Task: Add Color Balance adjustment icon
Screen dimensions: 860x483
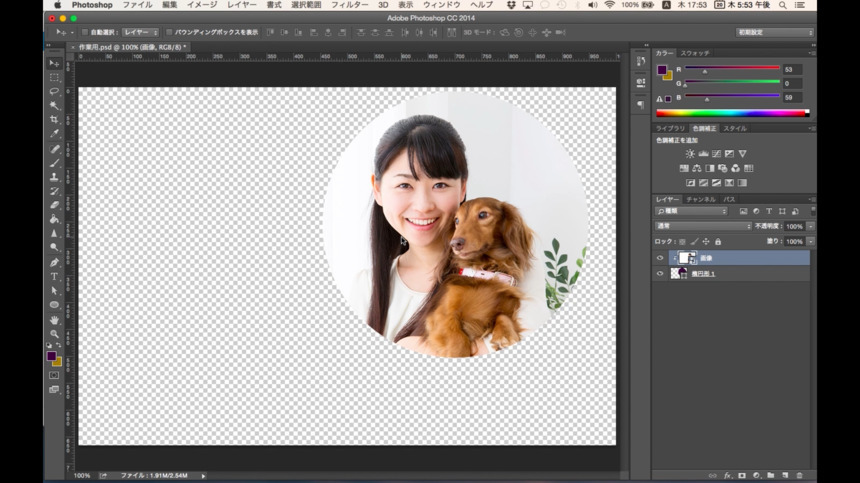Action: tap(697, 168)
